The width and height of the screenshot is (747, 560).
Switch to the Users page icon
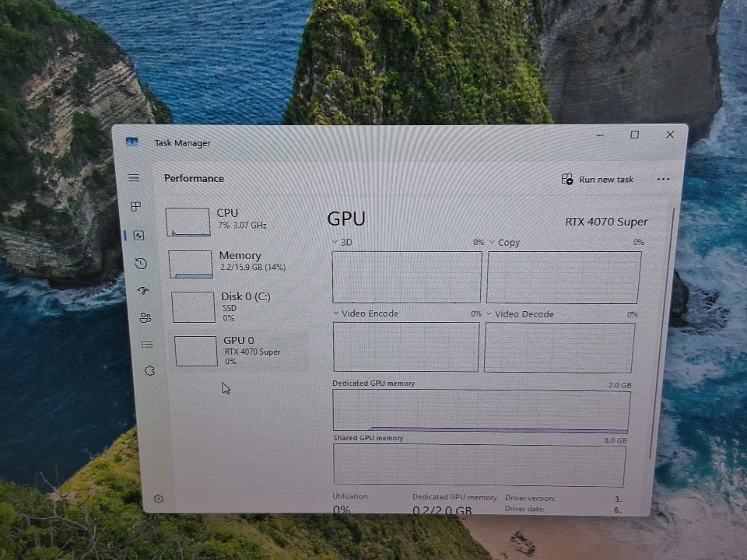[x=146, y=317]
